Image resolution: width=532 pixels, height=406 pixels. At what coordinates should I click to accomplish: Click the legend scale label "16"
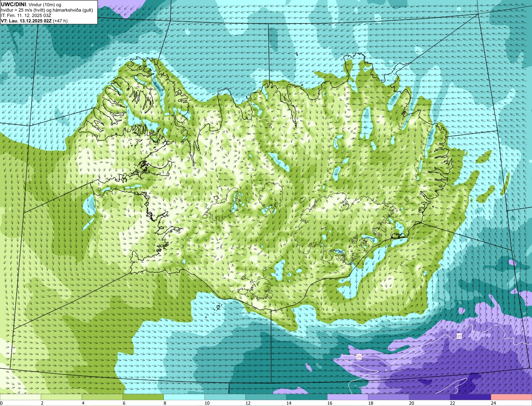coord(329,403)
